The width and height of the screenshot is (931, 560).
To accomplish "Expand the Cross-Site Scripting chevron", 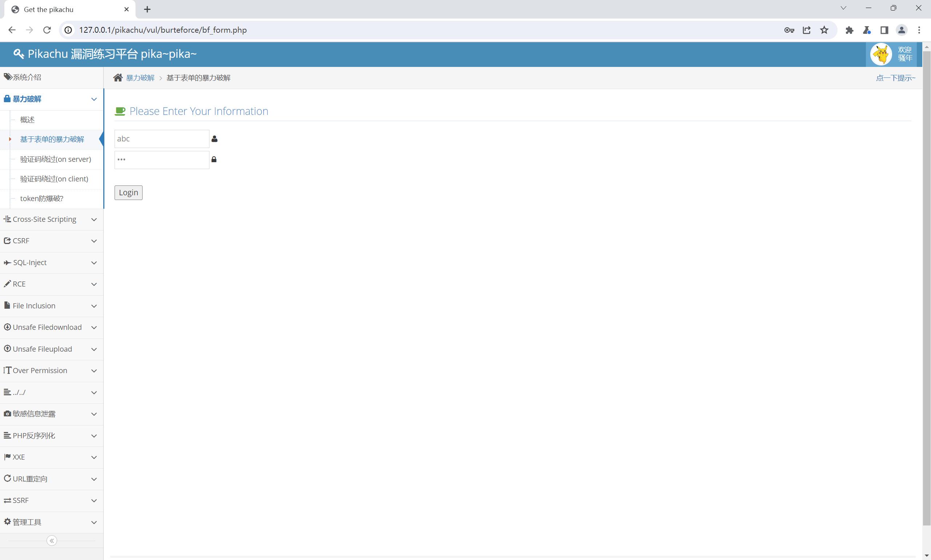I will pyautogui.click(x=94, y=220).
